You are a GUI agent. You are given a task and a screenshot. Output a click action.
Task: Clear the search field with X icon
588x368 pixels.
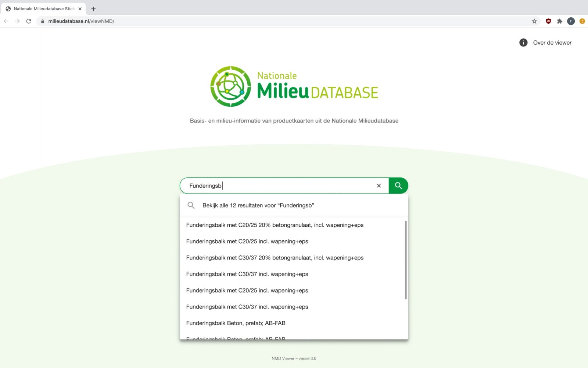tap(379, 186)
